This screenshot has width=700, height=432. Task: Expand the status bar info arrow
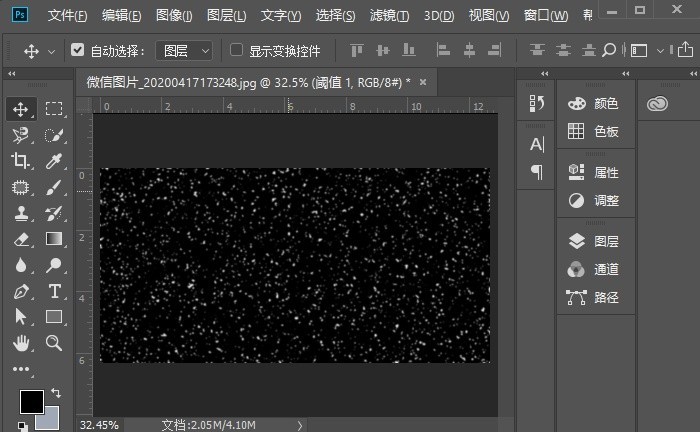300,425
